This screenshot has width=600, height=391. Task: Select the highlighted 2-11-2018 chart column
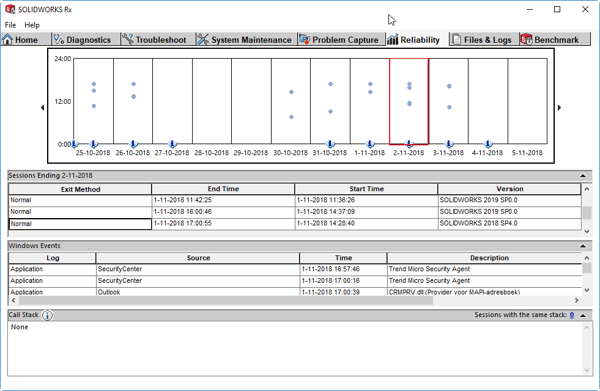409,101
